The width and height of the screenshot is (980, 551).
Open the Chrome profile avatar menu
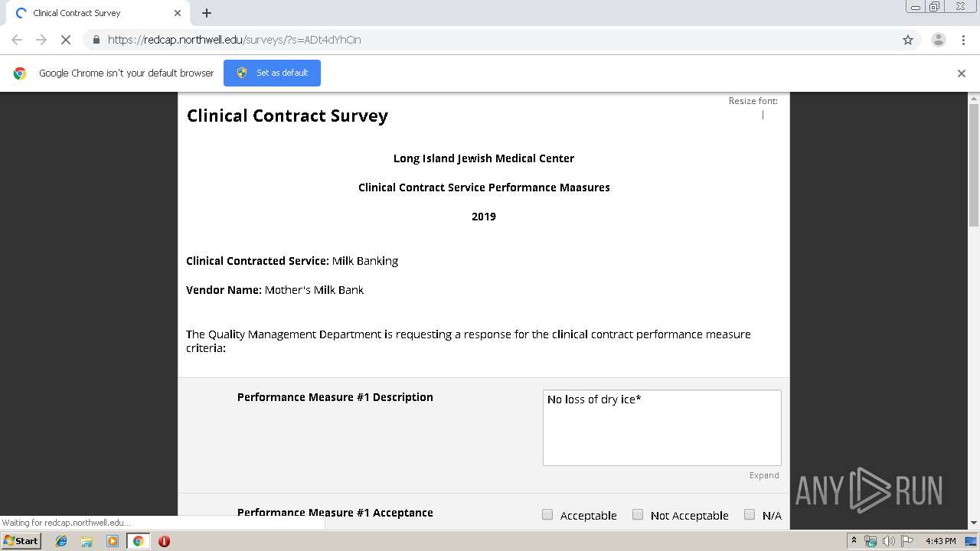click(x=938, y=40)
